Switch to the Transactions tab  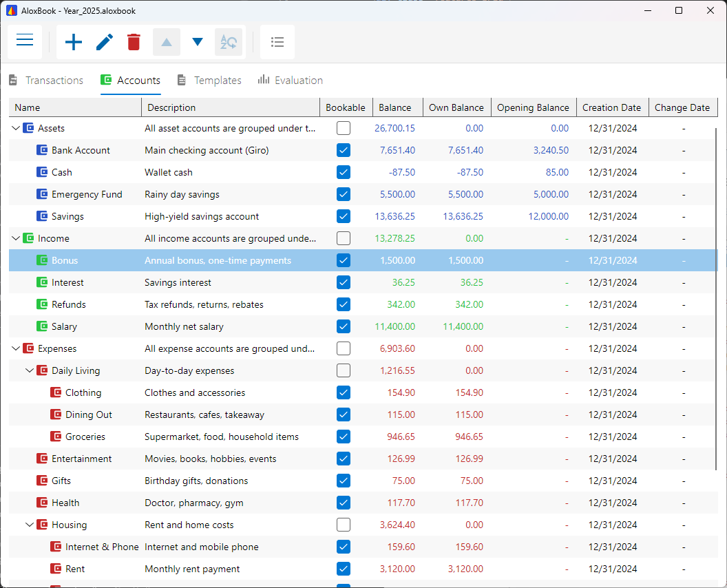tap(46, 81)
